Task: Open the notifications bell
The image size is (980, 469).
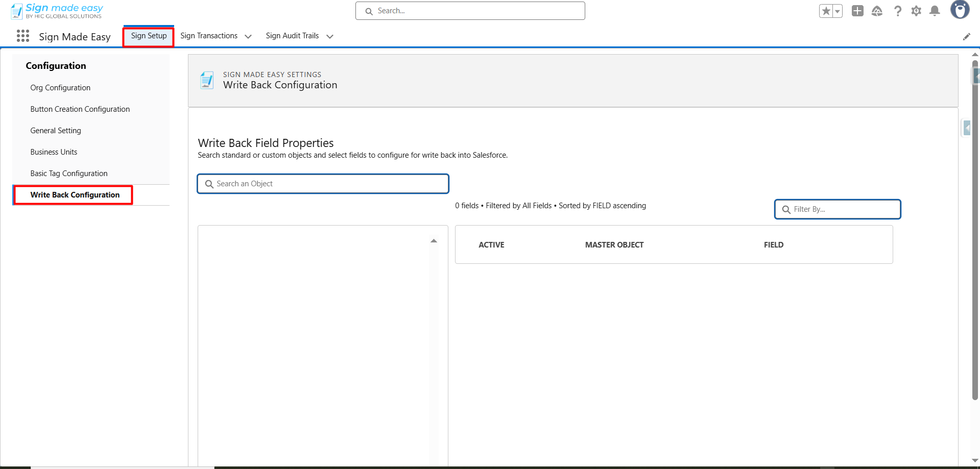Action: tap(935, 11)
